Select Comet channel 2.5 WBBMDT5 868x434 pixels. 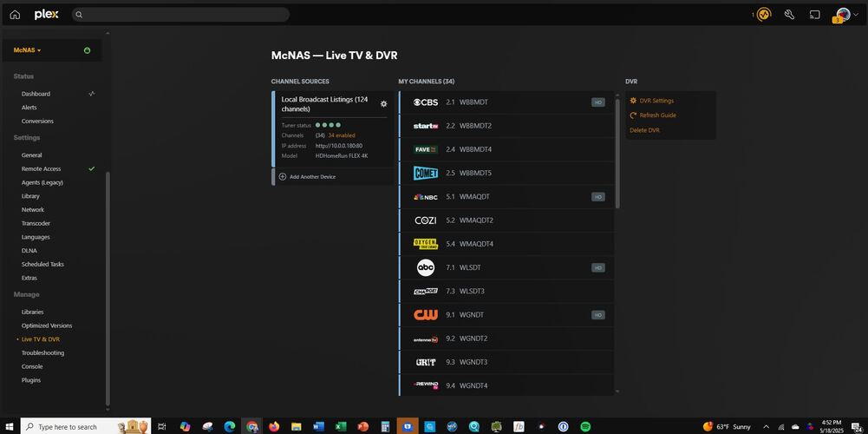coord(506,173)
